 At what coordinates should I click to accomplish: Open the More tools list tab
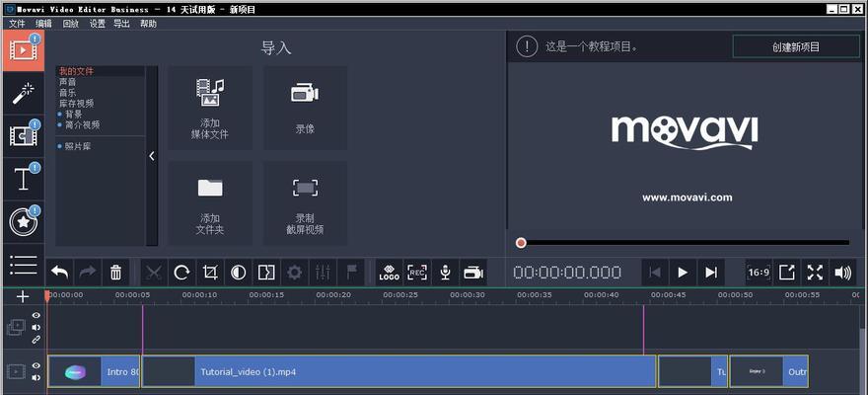24,266
